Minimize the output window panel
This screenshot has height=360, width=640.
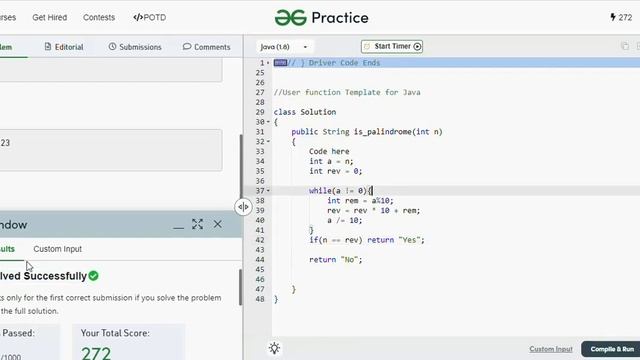tap(178, 228)
